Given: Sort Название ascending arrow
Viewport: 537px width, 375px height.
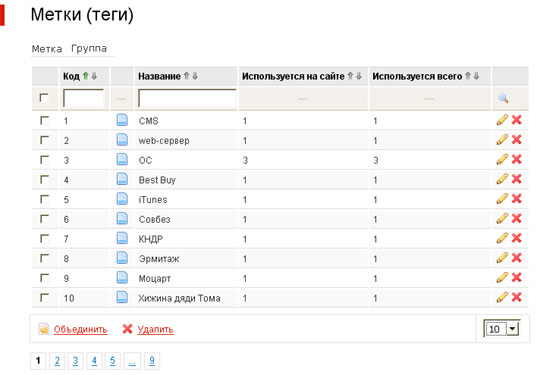Looking at the screenshot, I should click(x=186, y=76).
